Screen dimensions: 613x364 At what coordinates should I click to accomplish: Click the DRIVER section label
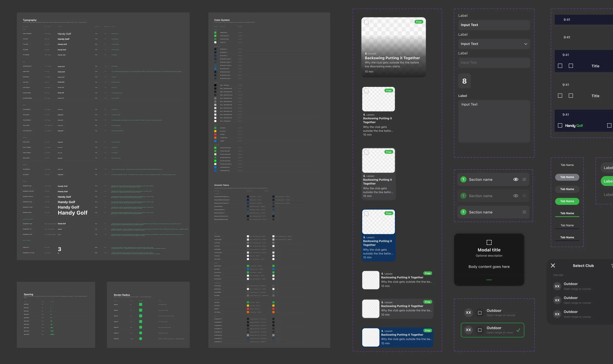pos(558,275)
